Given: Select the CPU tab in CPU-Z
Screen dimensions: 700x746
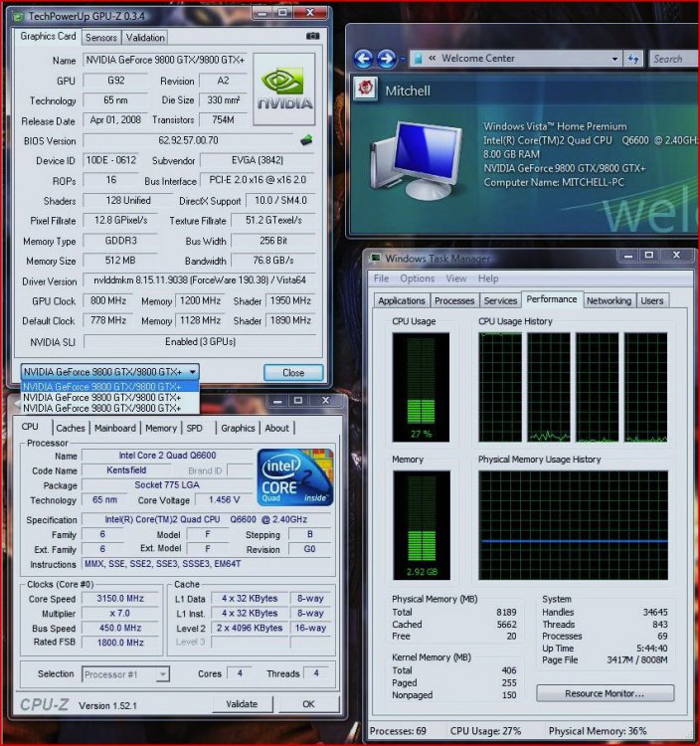Looking at the screenshot, I should [x=30, y=427].
